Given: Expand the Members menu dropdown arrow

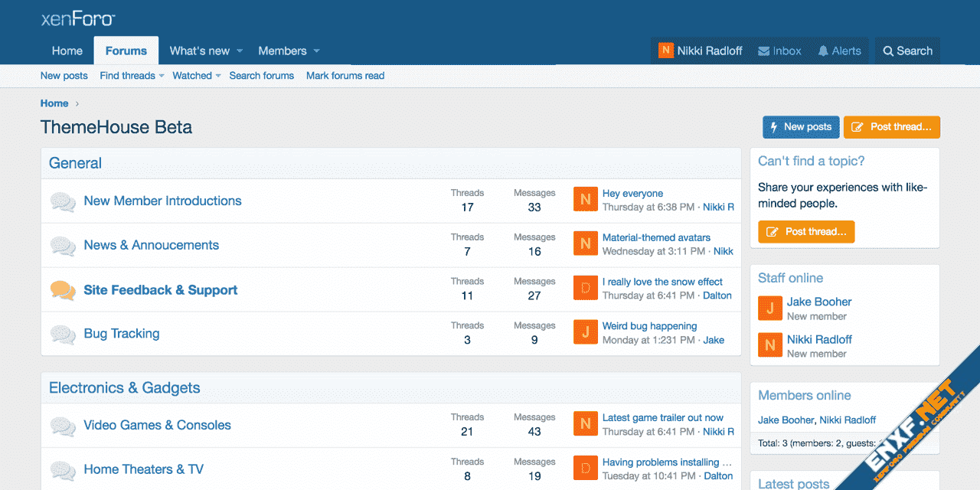Looking at the screenshot, I should [x=316, y=51].
